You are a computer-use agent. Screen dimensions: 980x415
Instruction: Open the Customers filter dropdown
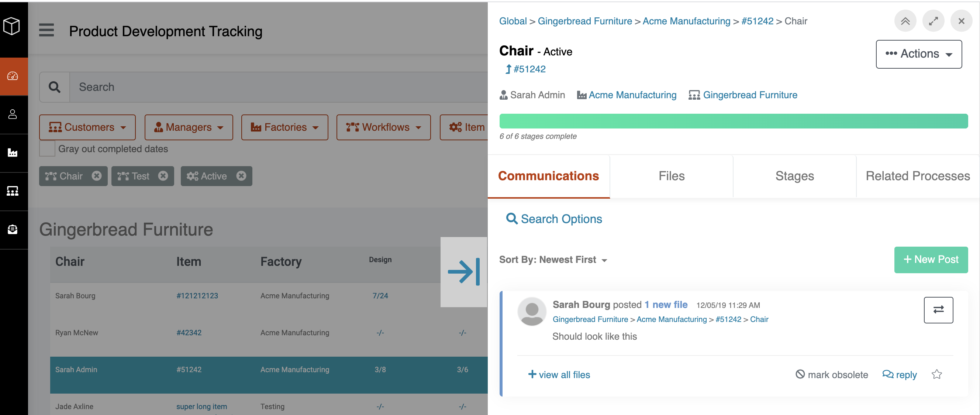(87, 127)
